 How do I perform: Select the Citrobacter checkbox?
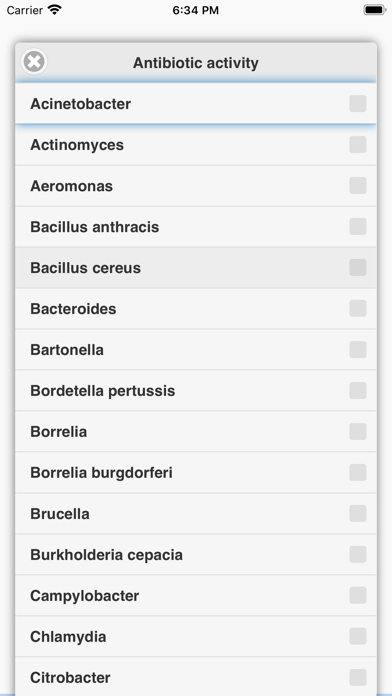(358, 677)
